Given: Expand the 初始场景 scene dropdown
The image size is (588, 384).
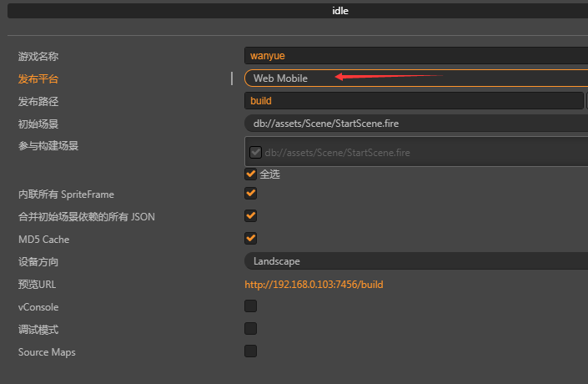Looking at the screenshot, I should pos(415,124).
